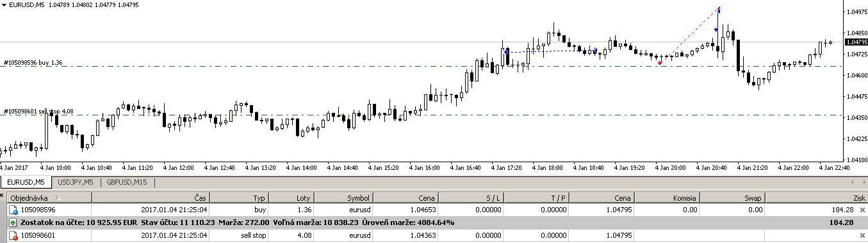Sort orders by the Zisk column
The image size is (868, 243).
pos(816,198)
